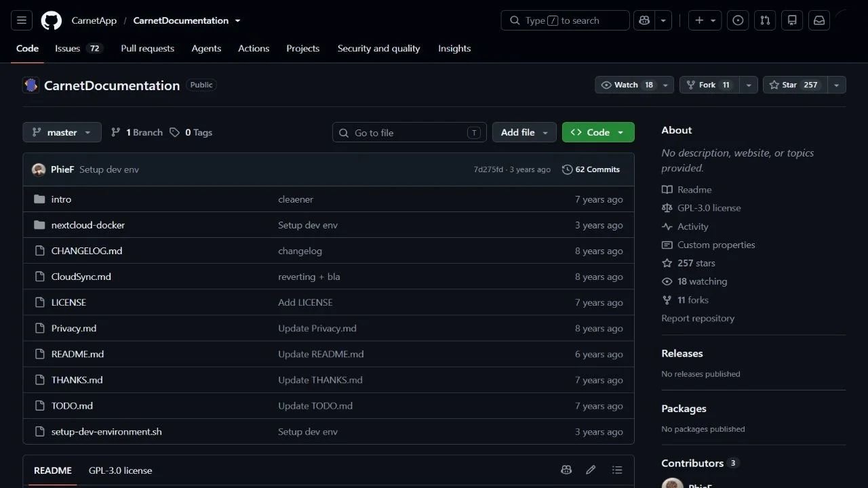Go to the Agents tab
Viewport: 868px width, 488px height.
(206, 48)
